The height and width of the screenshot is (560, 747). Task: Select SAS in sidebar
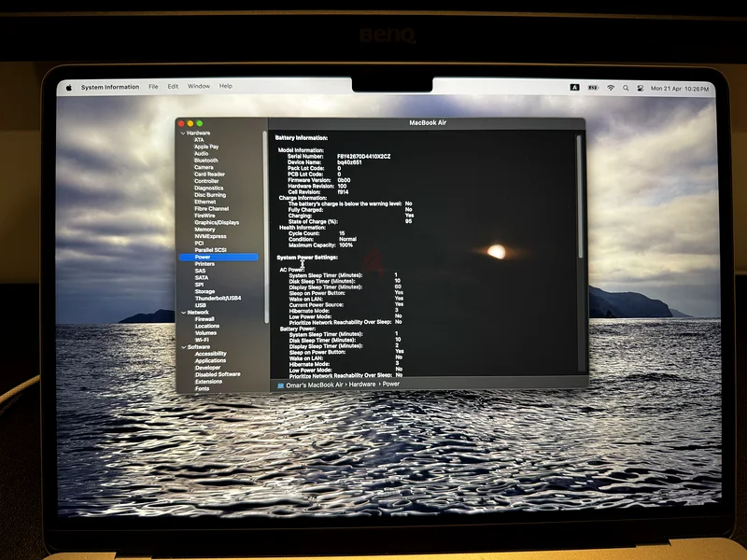[x=200, y=271]
